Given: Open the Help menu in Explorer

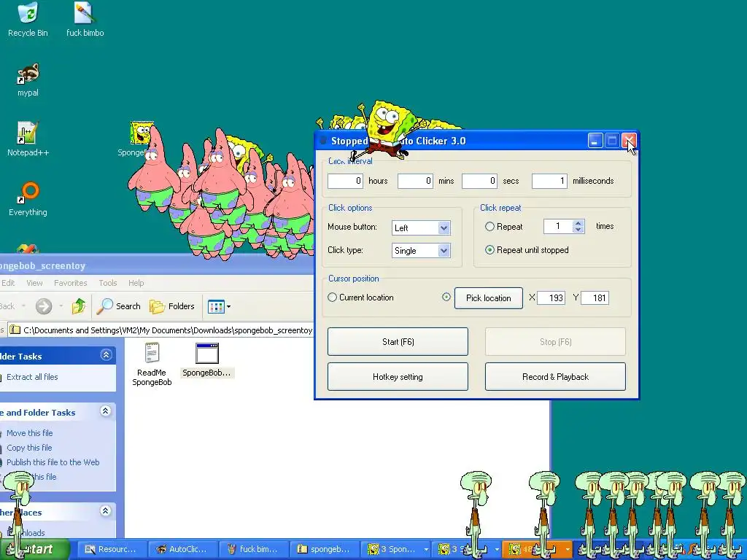Looking at the screenshot, I should (x=136, y=283).
